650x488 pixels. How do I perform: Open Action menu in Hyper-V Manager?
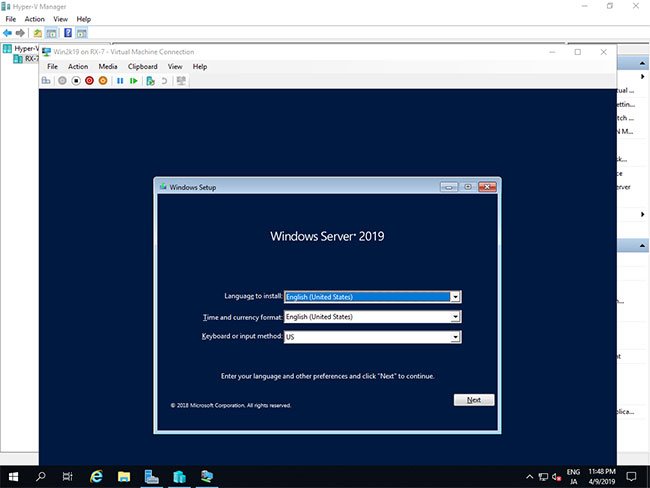pos(34,19)
